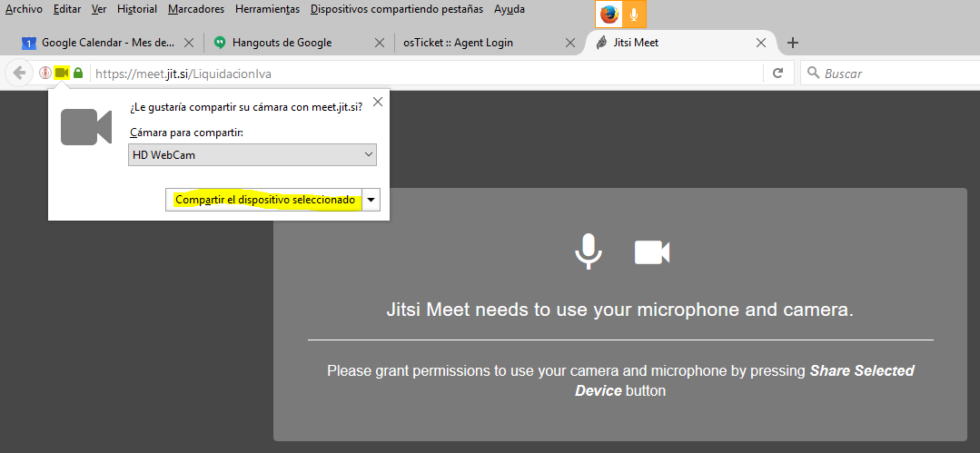Click the Jitsi Meet tab favicon
Image resolution: width=980 pixels, height=453 pixels.
[601, 43]
